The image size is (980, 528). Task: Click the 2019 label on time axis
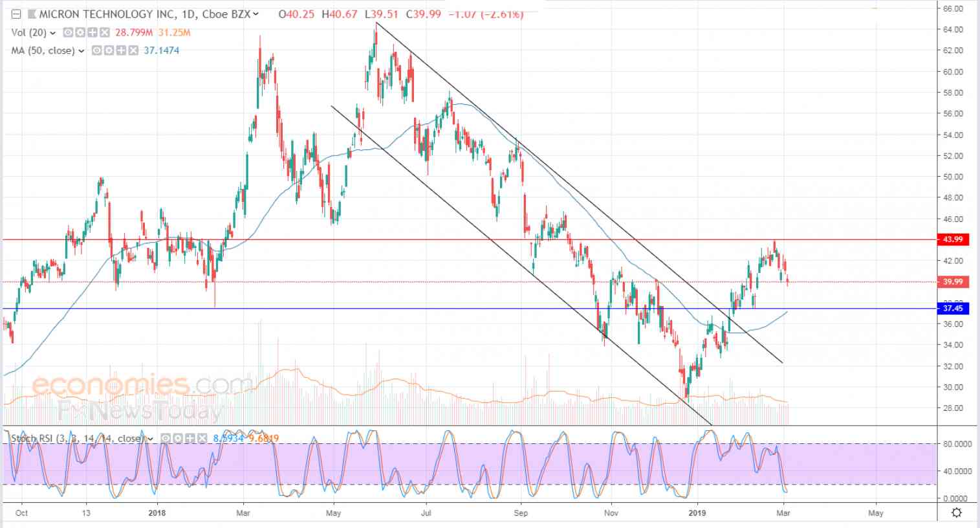pyautogui.click(x=697, y=513)
